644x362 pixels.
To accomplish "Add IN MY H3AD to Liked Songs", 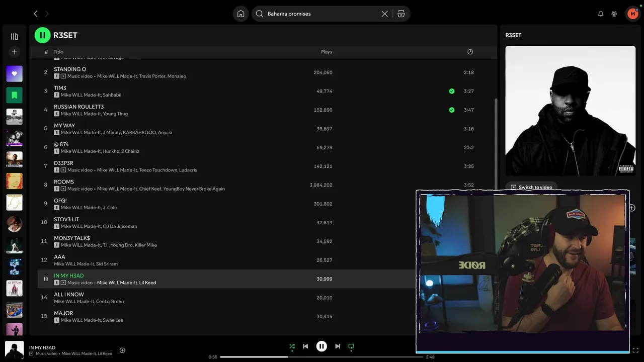I will [122, 350].
